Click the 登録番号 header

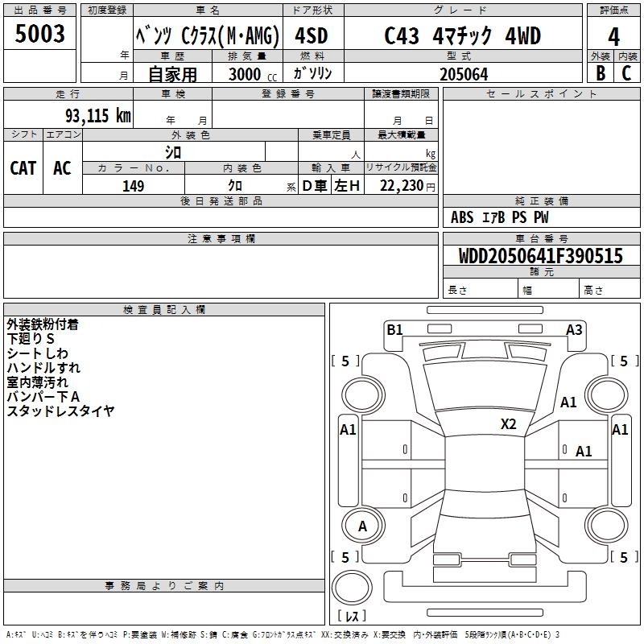(x=288, y=93)
